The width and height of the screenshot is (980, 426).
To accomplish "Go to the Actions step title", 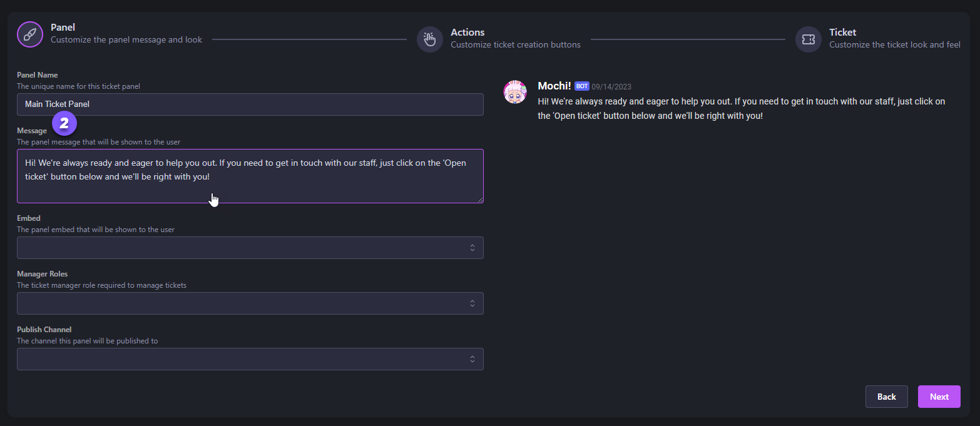I will [x=467, y=33].
